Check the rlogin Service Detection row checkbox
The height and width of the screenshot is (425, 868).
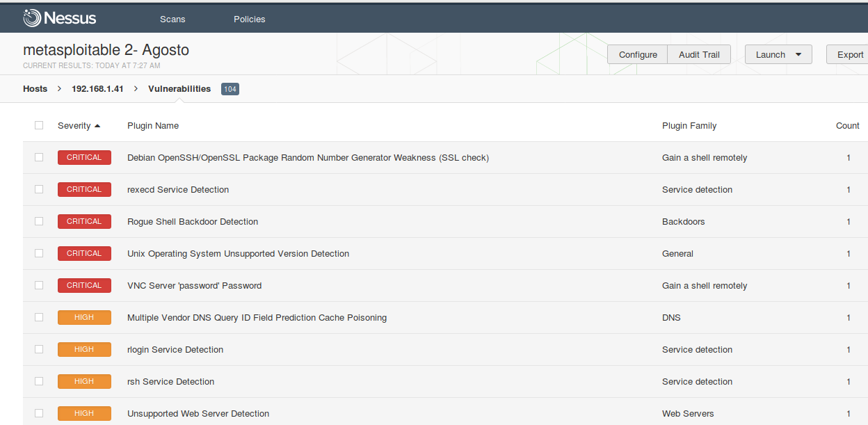39,349
